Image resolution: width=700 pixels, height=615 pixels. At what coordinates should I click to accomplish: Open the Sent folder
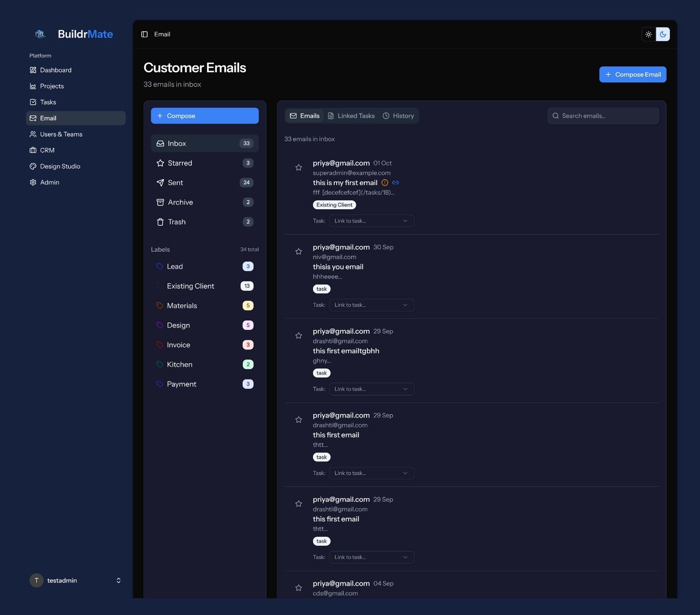(175, 182)
